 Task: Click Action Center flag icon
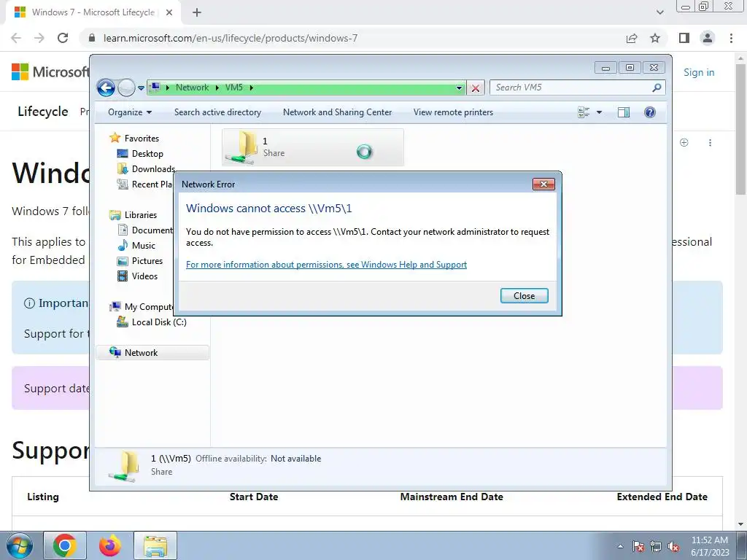coord(638,547)
